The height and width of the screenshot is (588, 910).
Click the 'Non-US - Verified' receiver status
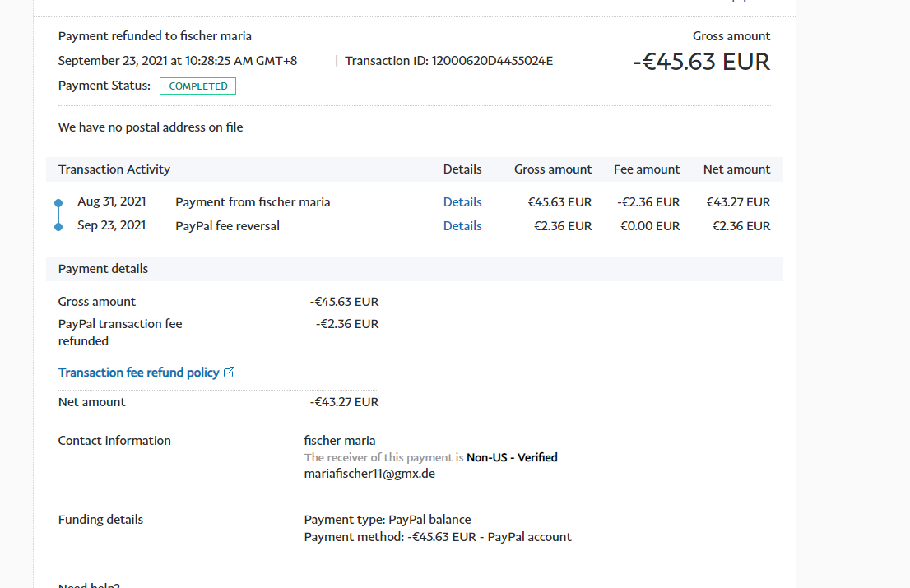512,457
